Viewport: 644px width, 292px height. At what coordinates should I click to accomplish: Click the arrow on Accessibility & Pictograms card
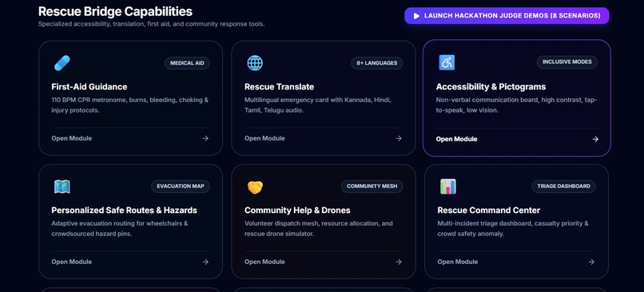[x=595, y=139]
